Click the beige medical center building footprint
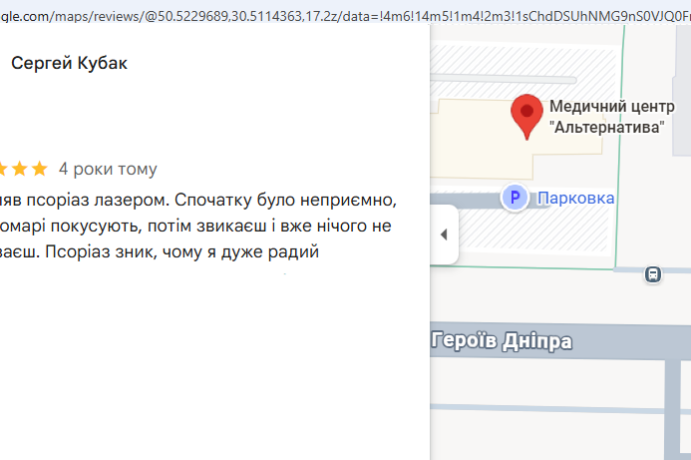This screenshot has width=691, height=460. coord(478,141)
